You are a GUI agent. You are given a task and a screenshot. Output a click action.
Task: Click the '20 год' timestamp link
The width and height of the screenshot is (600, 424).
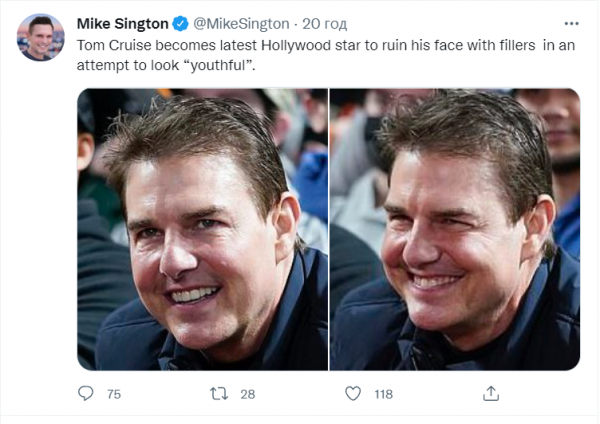[321, 23]
